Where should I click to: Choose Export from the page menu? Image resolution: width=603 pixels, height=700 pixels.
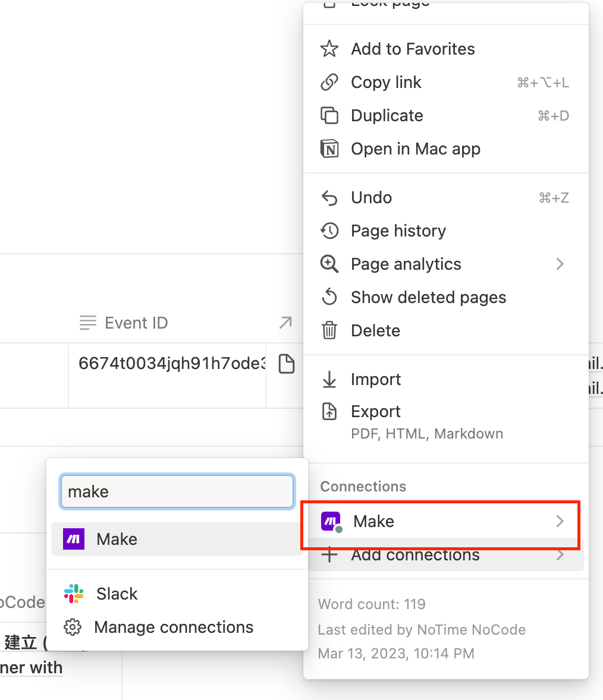click(x=375, y=411)
